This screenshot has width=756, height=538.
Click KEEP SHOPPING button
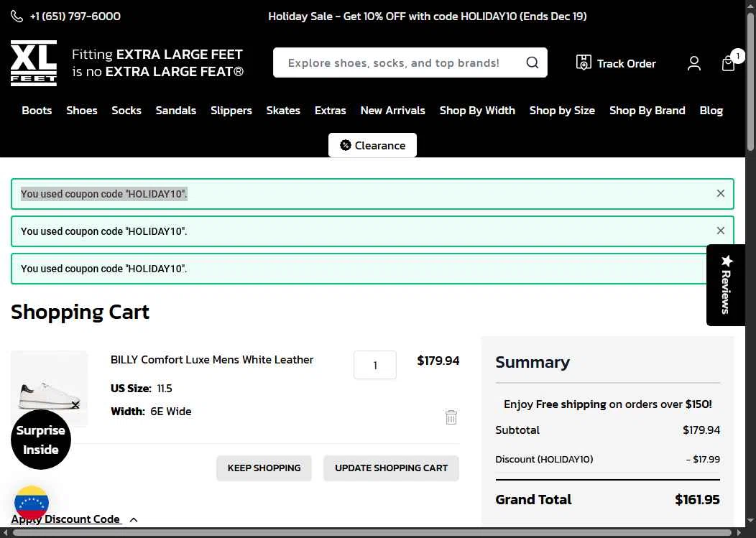click(264, 468)
